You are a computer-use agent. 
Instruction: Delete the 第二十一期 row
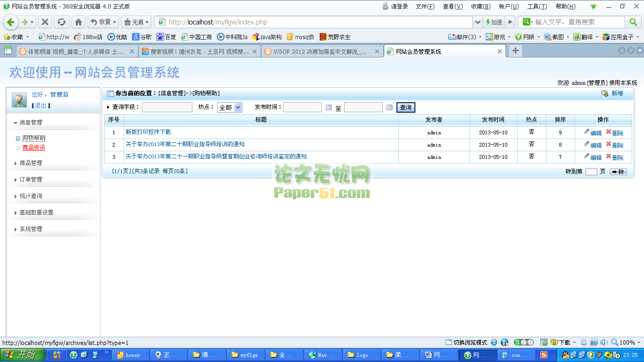(615, 157)
